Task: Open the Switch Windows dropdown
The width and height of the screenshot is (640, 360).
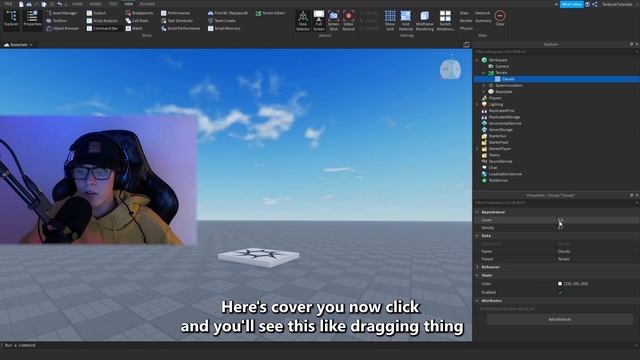Action: 445,20
